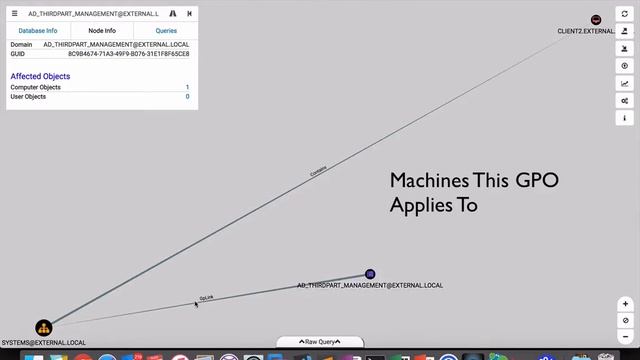Change layout type with chart icon

624,83
